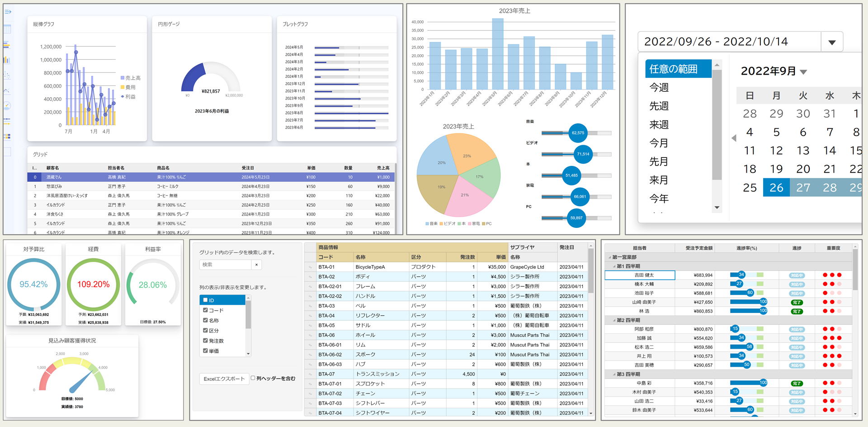Check the ID column checkbox

205,300
